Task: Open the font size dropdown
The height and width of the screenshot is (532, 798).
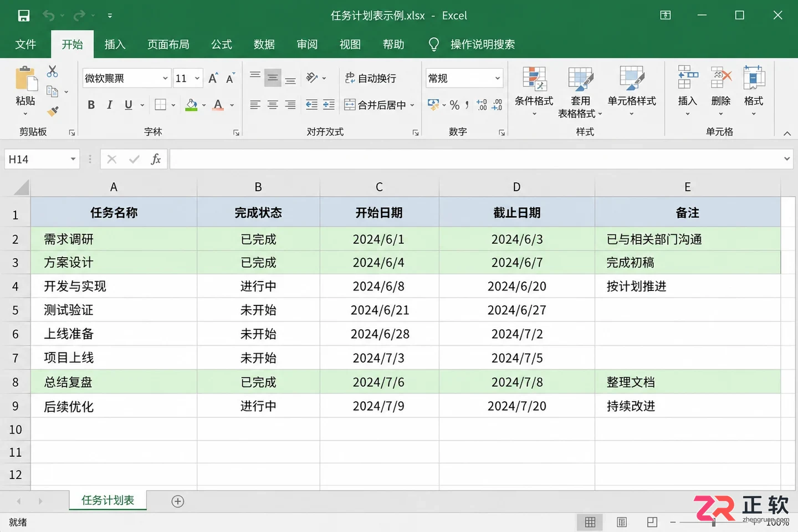Action: (197, 78)
